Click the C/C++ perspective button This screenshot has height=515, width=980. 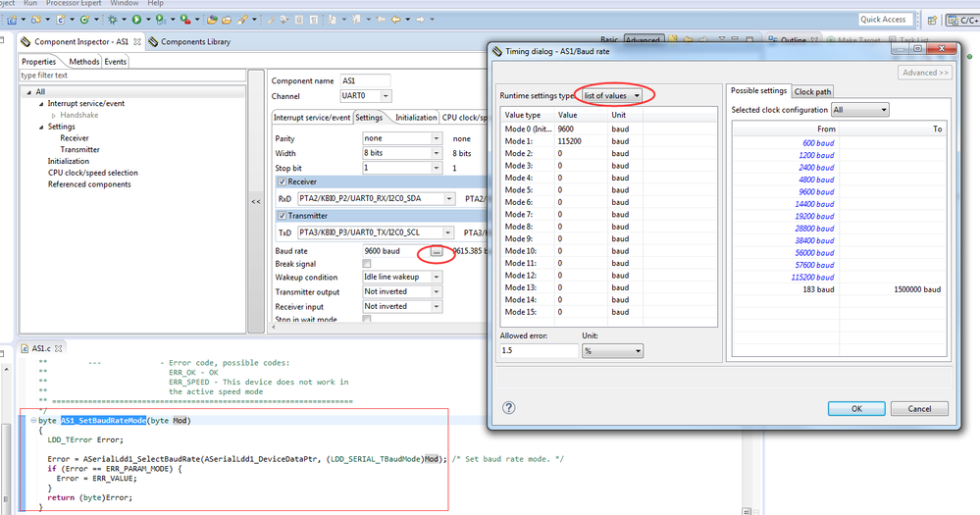962,20
